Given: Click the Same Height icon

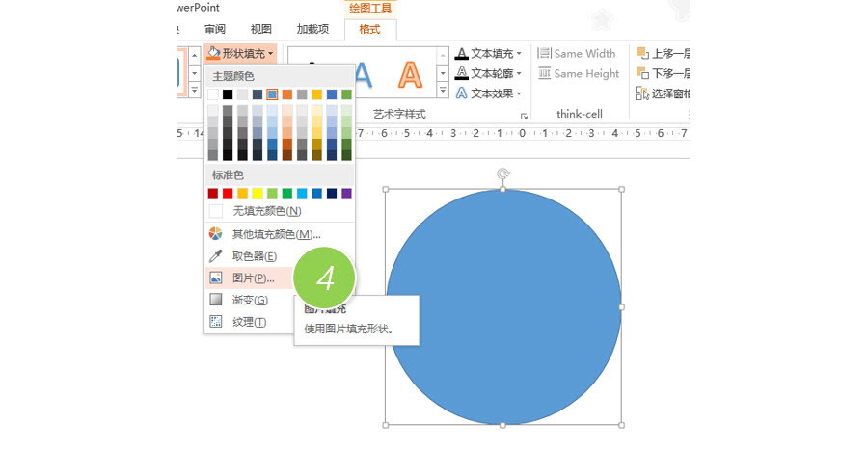Looking at the screenshot, I should coord(544,73).
